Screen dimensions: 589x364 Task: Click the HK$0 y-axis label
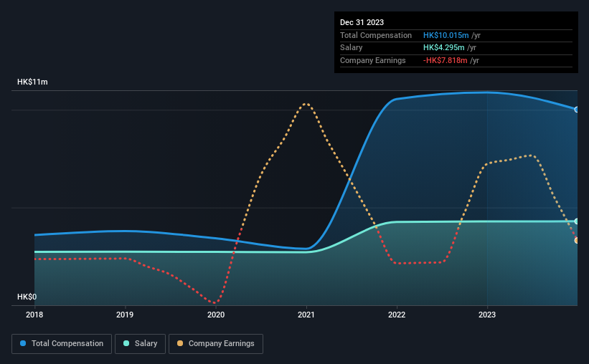pos(27,297)
